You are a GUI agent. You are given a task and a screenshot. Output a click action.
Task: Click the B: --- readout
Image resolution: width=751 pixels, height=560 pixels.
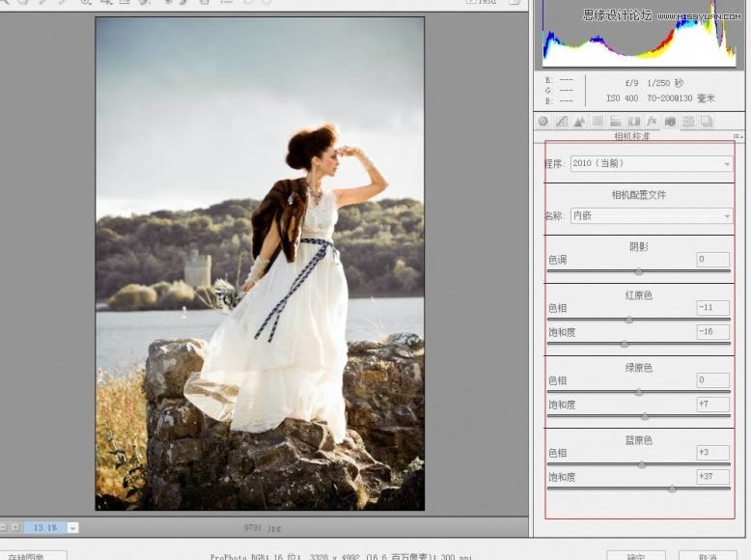coord(560,101)
